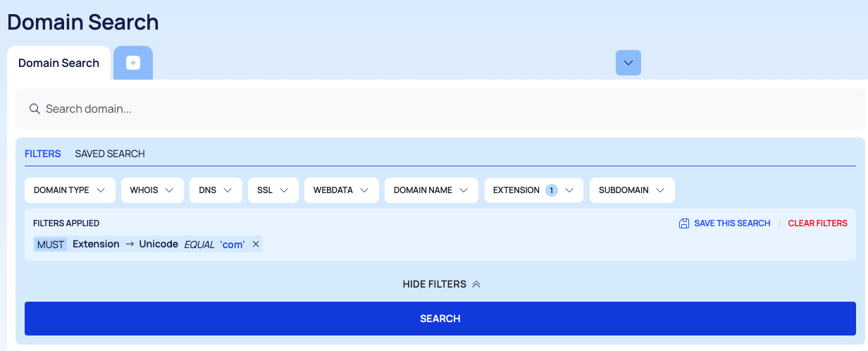Open the tab list chevron dropdown
The width and height of the screenshot is (868, 351).
click(x=628, y=63)
